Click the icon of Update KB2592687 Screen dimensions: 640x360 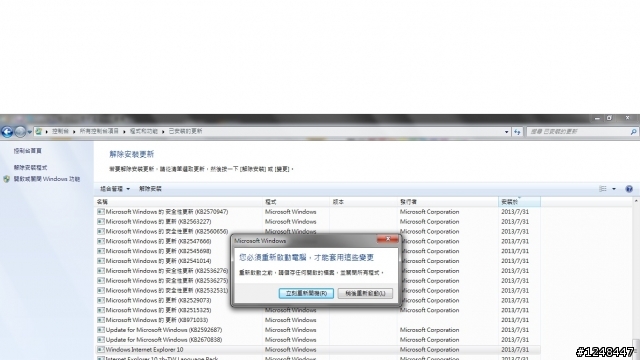pos(100,330)
